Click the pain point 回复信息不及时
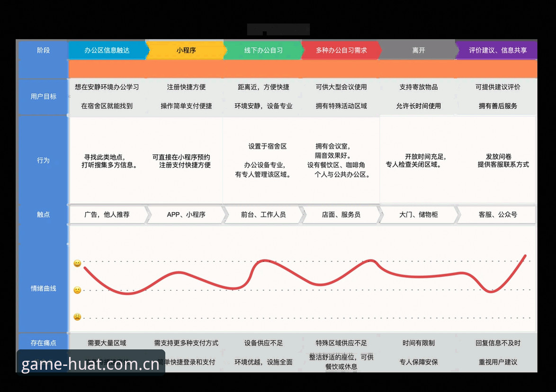The height and width of the screenshot is (392, 556). (498, 343)
